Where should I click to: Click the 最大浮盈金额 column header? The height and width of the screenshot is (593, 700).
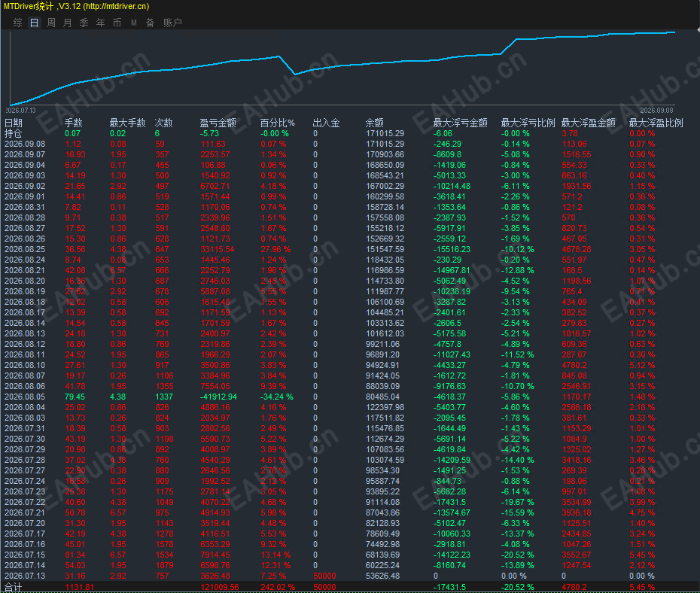589,123
